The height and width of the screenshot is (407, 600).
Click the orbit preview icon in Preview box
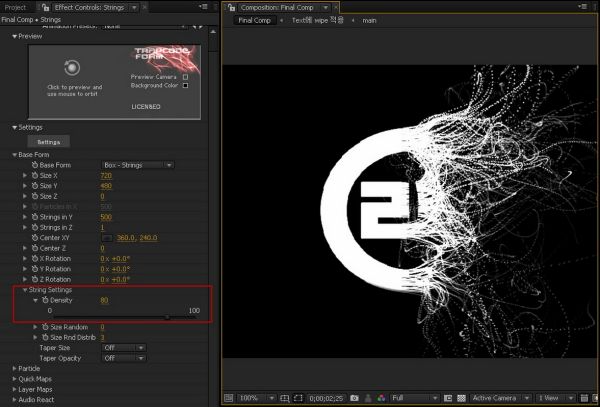point(70,67)
